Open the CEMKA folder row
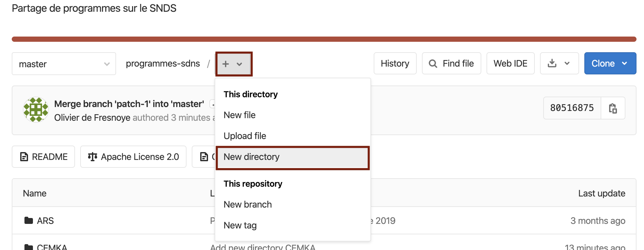The image size is (644, 250). pos(52,247)
